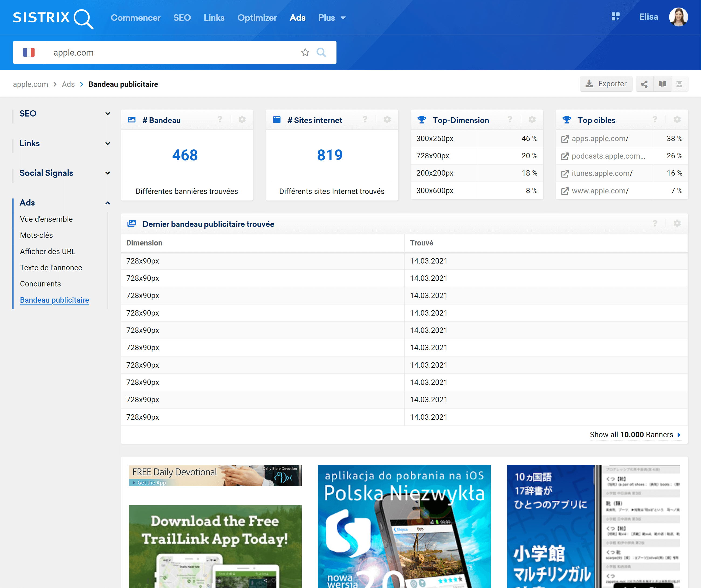Image resolution: width=701 pixels, height=588 pixels.
Task: Open help for the # Bandeau box
Action: tap(220, 119)
